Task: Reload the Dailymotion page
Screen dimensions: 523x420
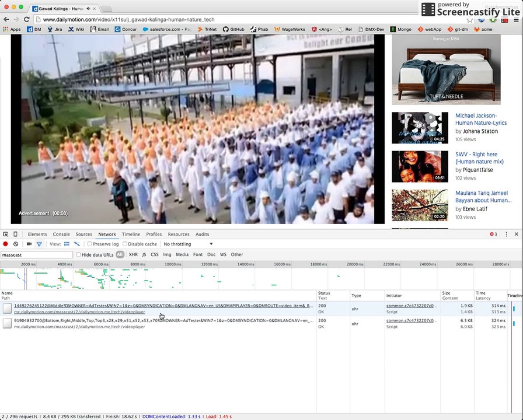Action: click(26, 19)
